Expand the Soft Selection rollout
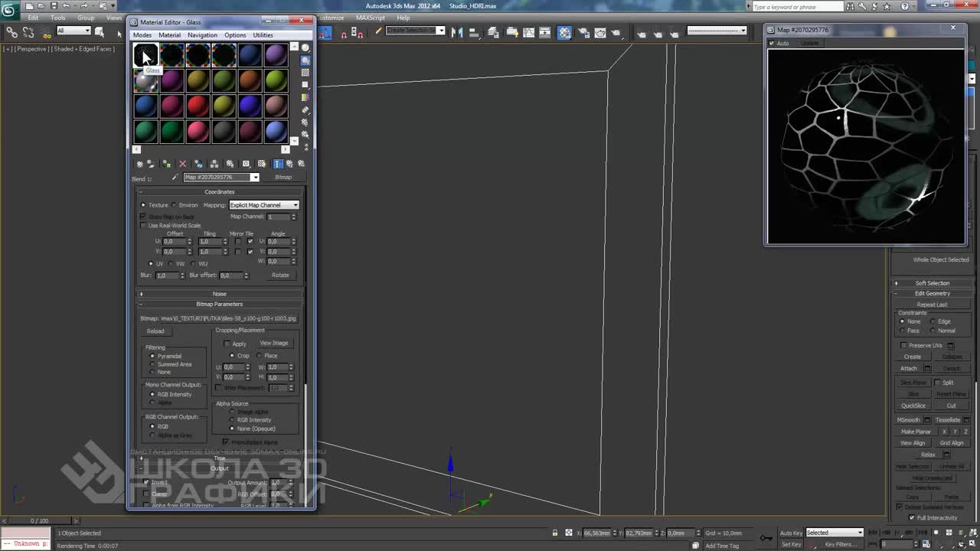Screen dimensions: 980x551 coord(932,283)
